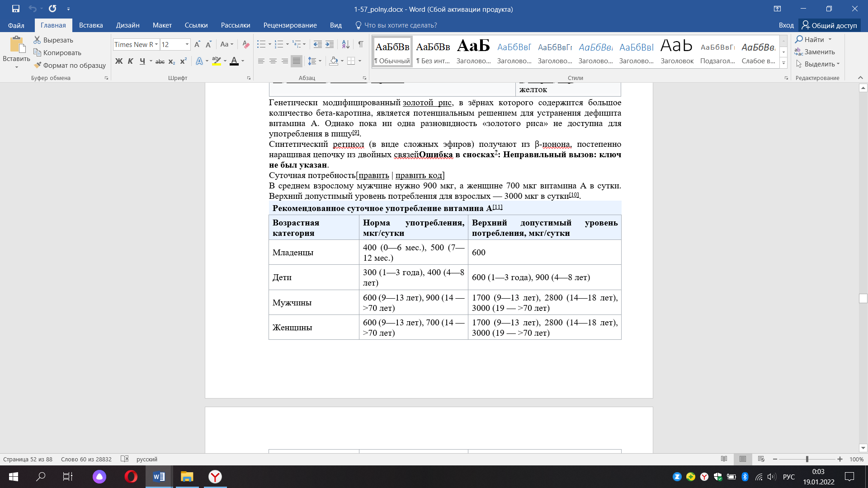Click the zoom slider handle
Image resolution: width=868 pixels, height=488 pixels.
[807, 459]
